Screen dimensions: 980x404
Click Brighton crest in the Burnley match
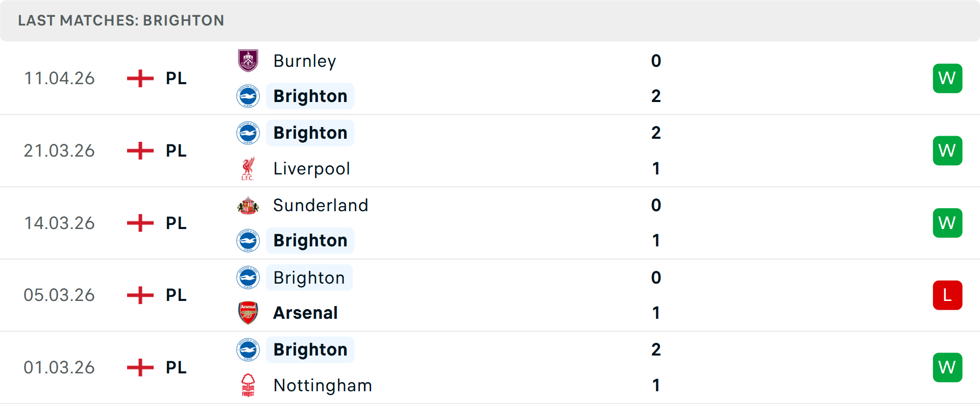click(248, 96)
